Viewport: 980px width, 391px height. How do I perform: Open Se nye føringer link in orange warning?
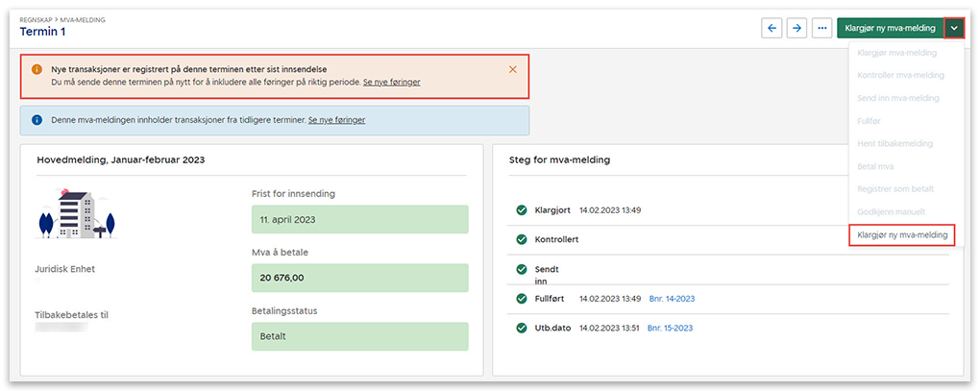pyautogui.click(x=391, y=83)
